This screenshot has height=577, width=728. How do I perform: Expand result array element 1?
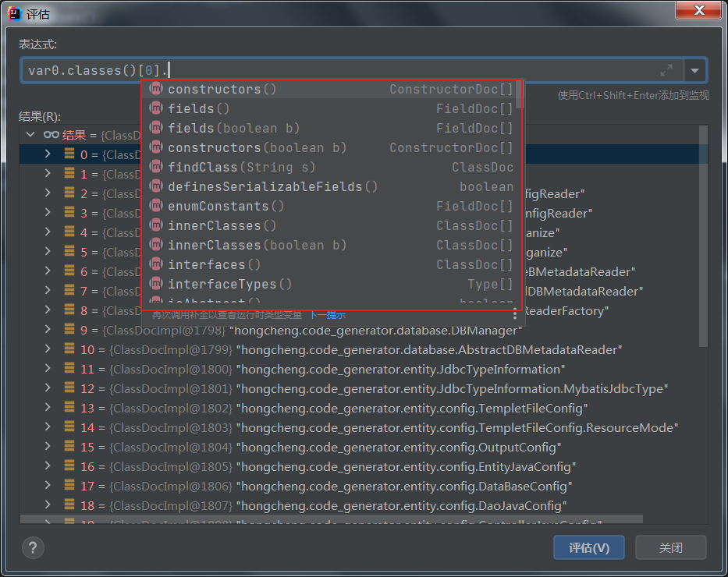[48, 173]
